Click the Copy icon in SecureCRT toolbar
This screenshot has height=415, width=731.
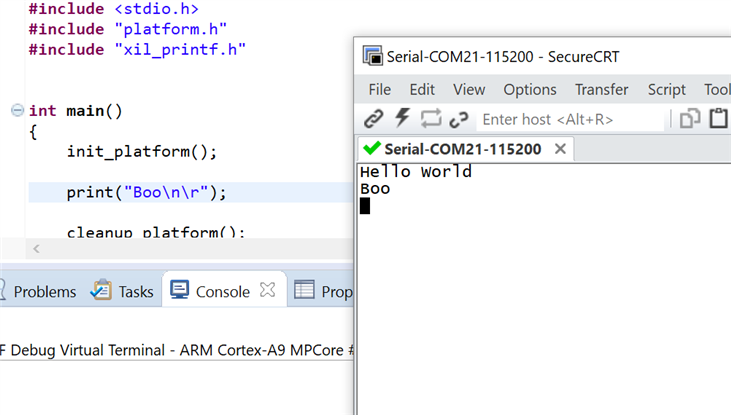pos(690,118)
